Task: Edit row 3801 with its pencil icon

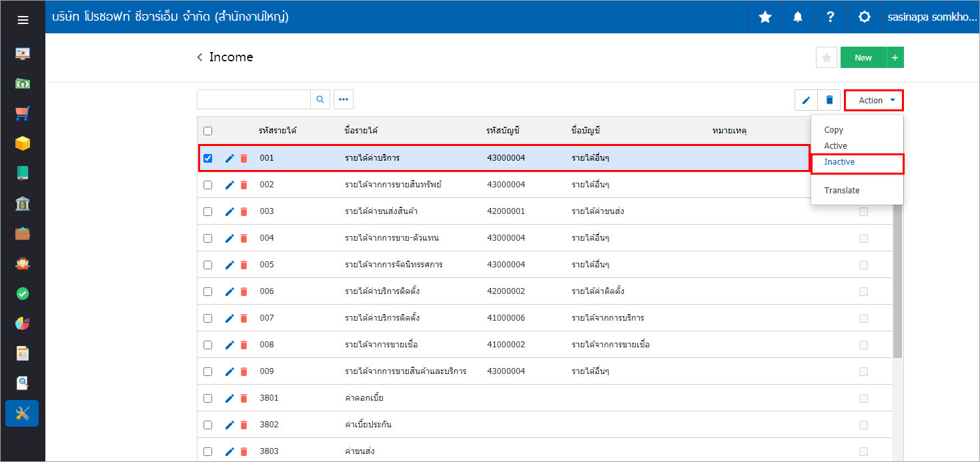Action: (x=229, y=398)
